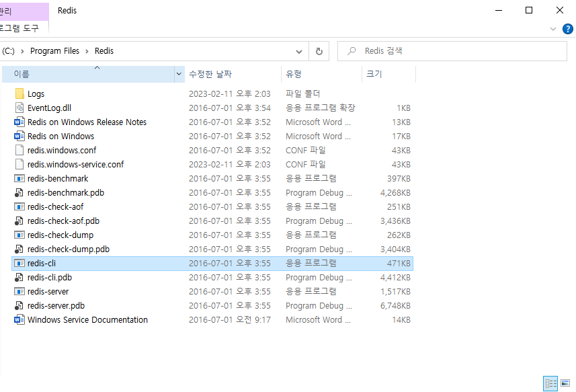Select Windows Service Documentation file name

[x=88, y=319]
